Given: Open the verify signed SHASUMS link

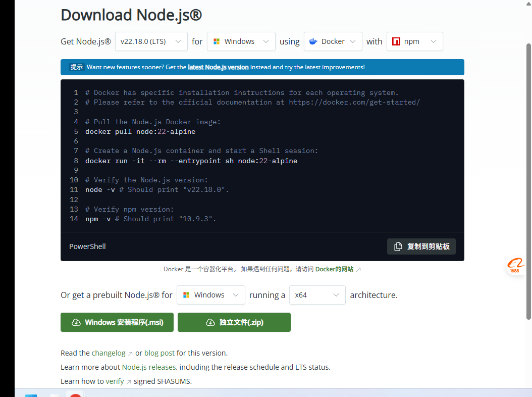Looking at the screenshot, I should 115,381.
